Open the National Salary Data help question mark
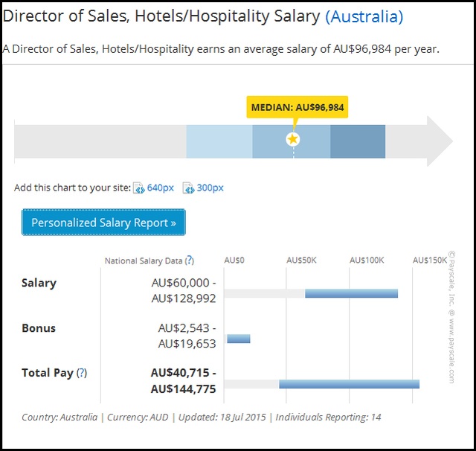Image resolution: width=476 pixels, height=451 pixels. point(190,260)
